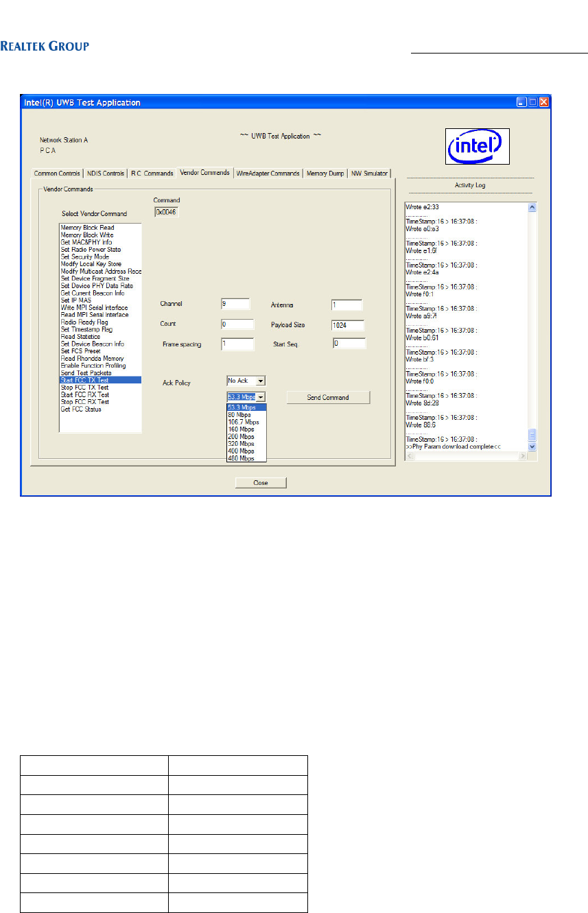This screenshot has height=913, width=588.
Task: Select the Vendor Commands tab
Action: [x=204, y=172]
